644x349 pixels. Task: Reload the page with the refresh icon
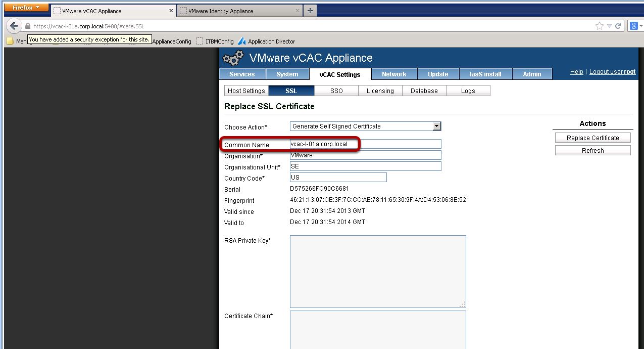[x=618, y=26]
